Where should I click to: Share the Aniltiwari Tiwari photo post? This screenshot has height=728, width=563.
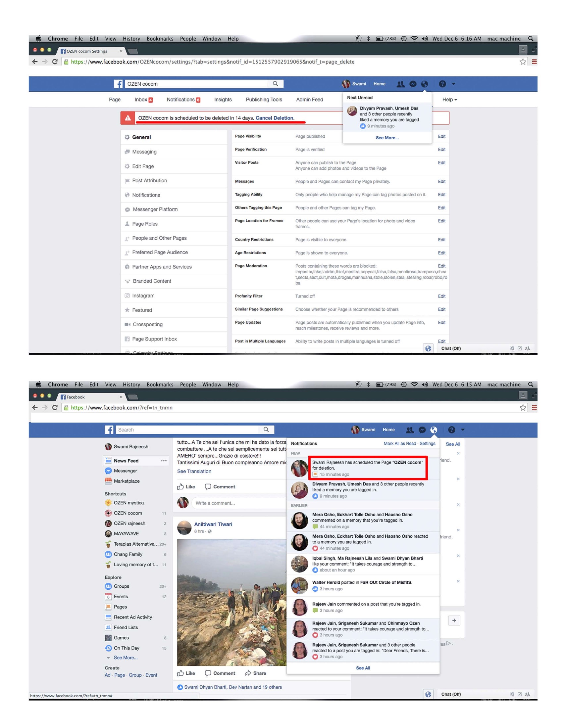tap(255, 673)
